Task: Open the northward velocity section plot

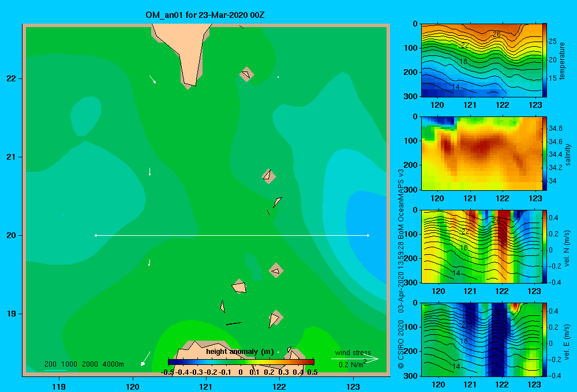Action: click(481, 246)
